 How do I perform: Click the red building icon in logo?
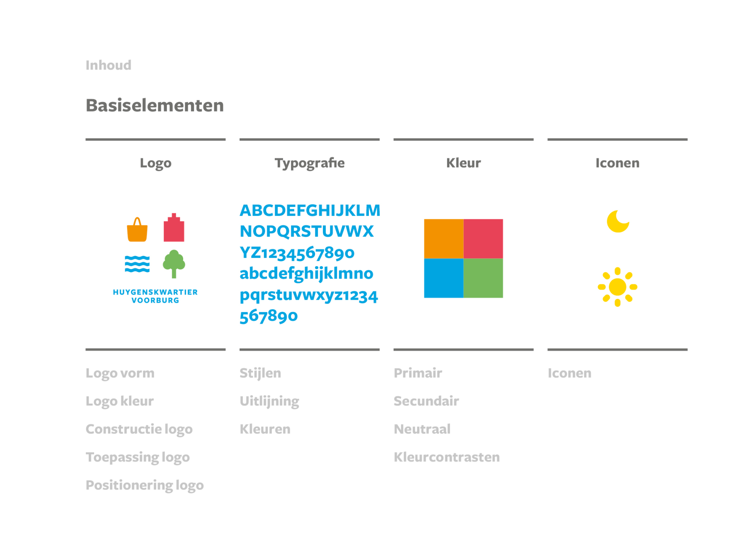click(x=174, y=228)
